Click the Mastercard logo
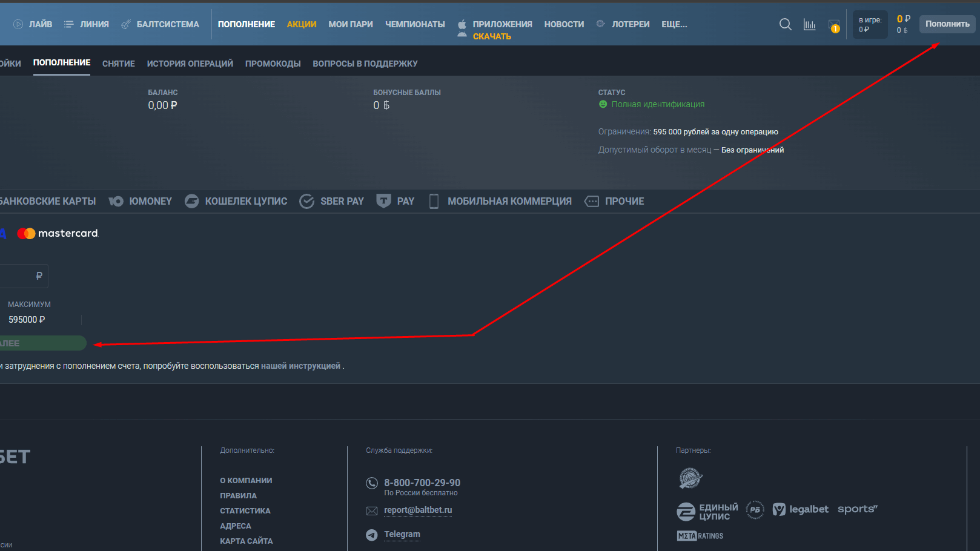 58,233
